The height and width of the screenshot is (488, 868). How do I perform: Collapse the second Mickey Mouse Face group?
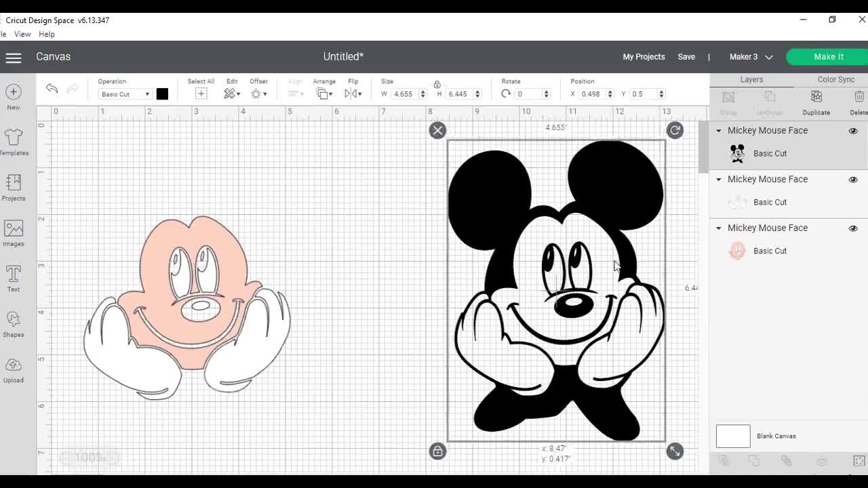(x=719, y=180)
